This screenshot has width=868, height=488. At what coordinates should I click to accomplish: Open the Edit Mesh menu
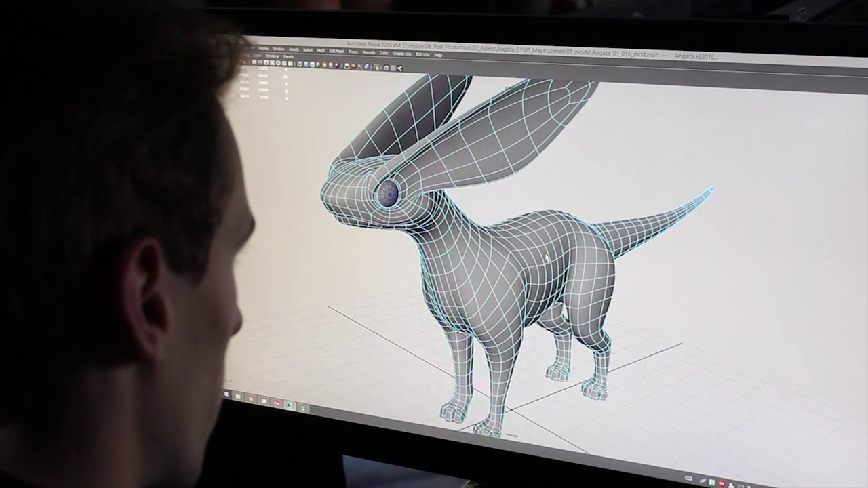336,51
